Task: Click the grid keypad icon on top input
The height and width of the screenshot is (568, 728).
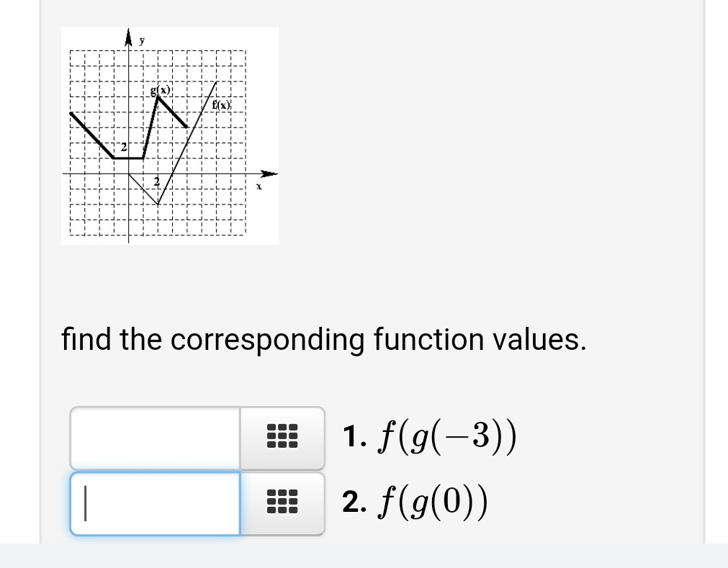Action: (x=282, y=436)
